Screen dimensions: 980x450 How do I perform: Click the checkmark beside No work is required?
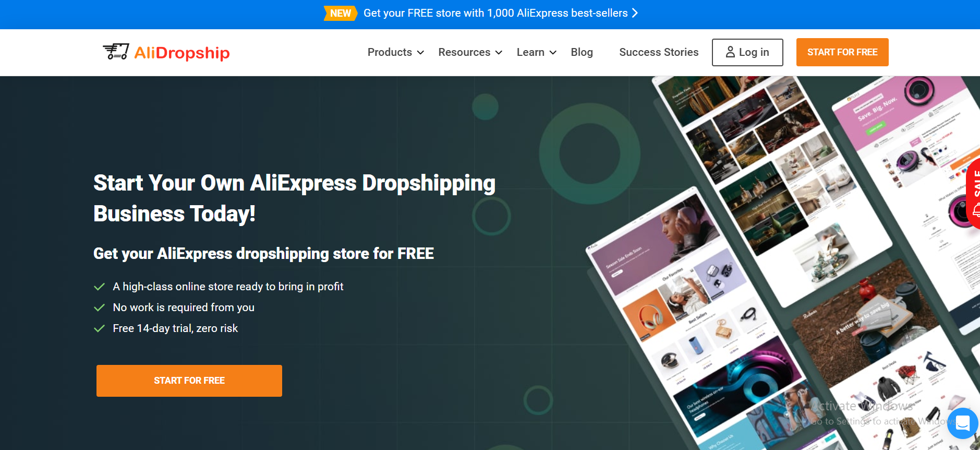(99, 307)
